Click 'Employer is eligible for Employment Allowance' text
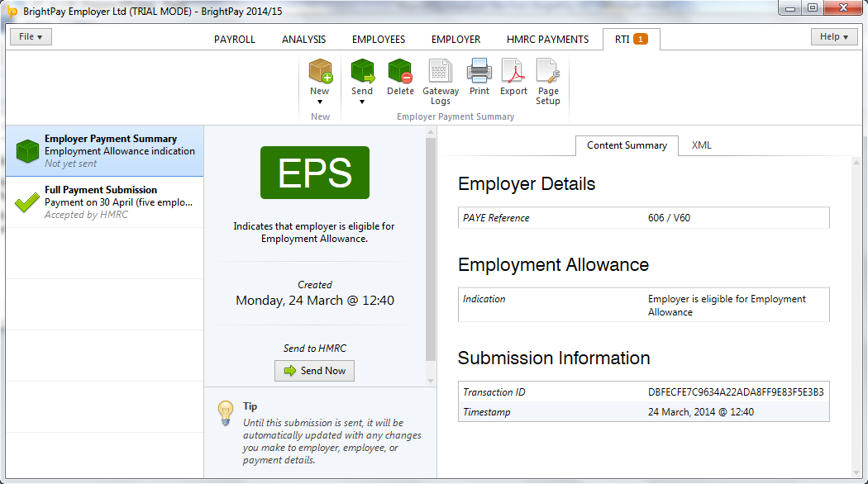 (x=727, y=306)
